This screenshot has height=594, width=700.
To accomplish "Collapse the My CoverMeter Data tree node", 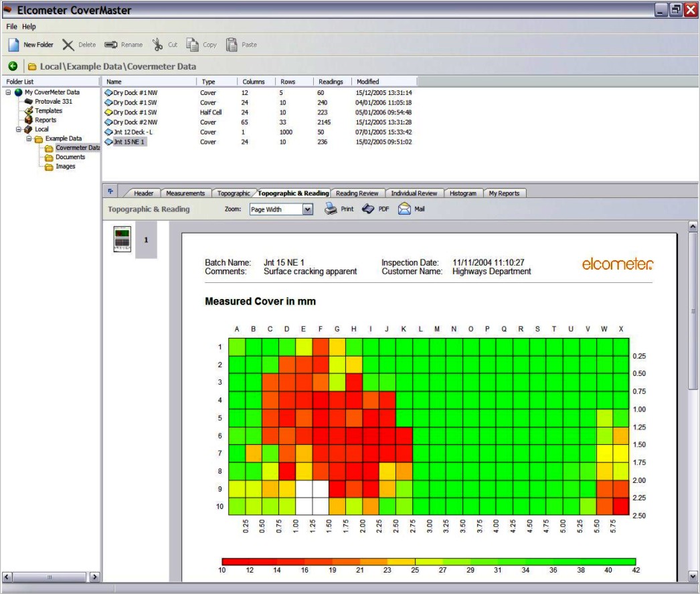I will [x=8, y=92].
